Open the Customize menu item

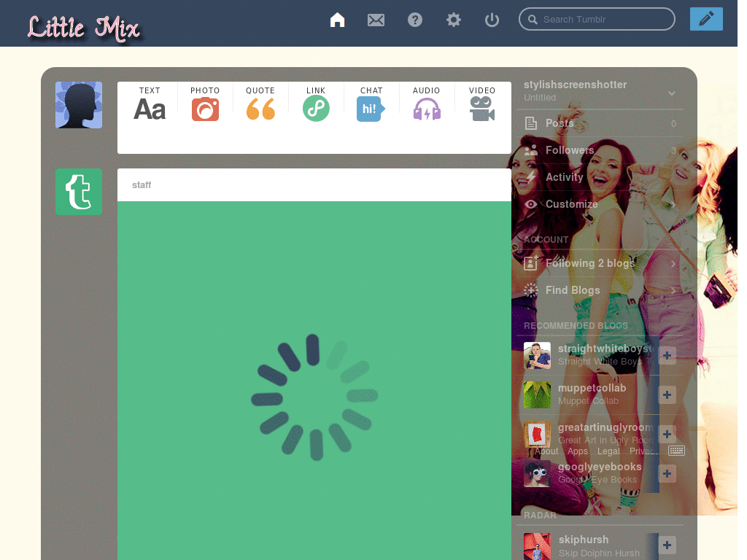[x=600, y=204]
